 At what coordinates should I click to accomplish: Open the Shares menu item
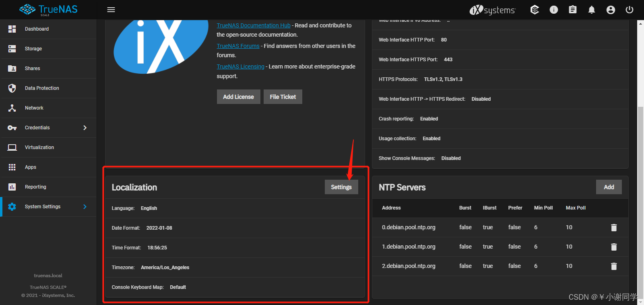(48, 68)
